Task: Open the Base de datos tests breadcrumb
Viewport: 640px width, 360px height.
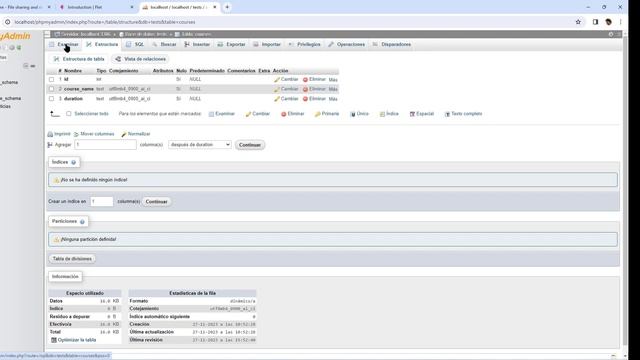Action: point(146,34)
